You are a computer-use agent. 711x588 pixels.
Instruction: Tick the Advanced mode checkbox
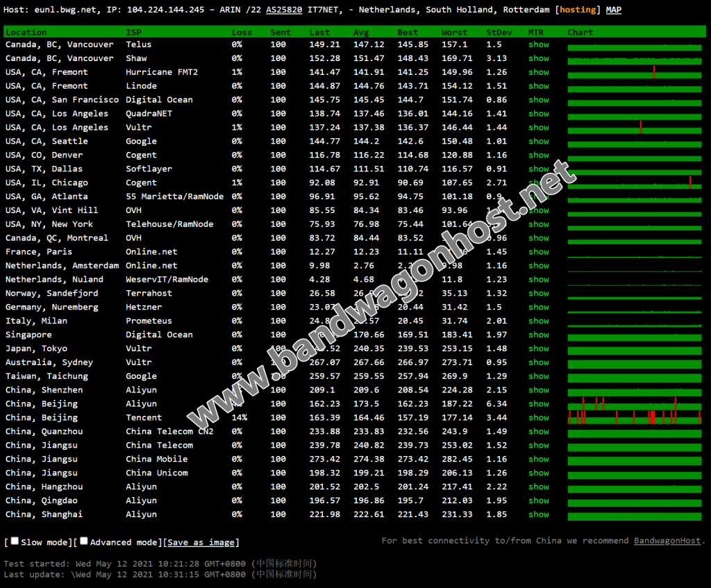pos(84,541)
